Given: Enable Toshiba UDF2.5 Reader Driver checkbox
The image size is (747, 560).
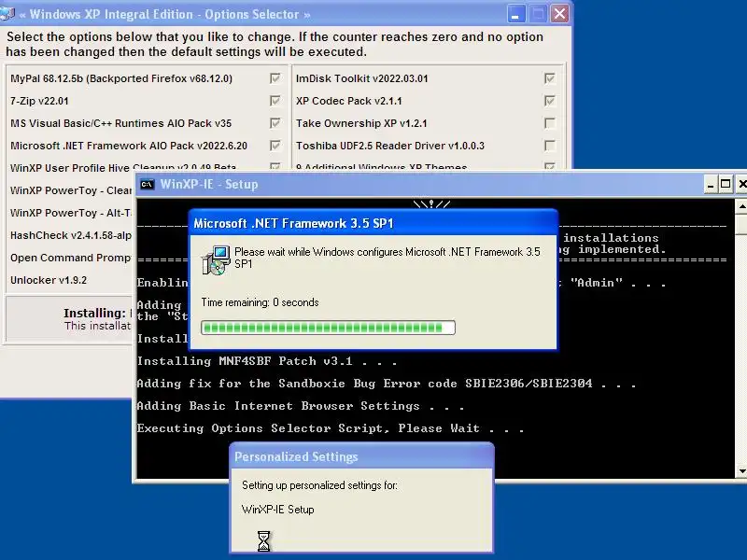Looking at the screenshot, I should 550,146.
